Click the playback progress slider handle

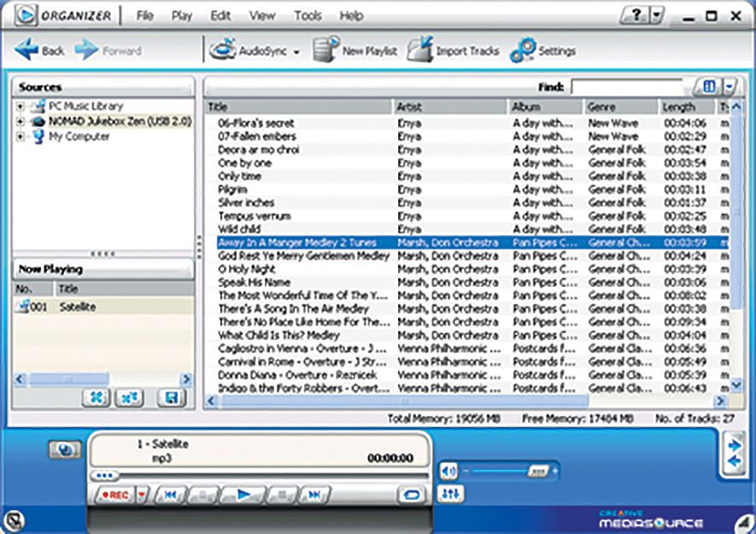[104, 476]
